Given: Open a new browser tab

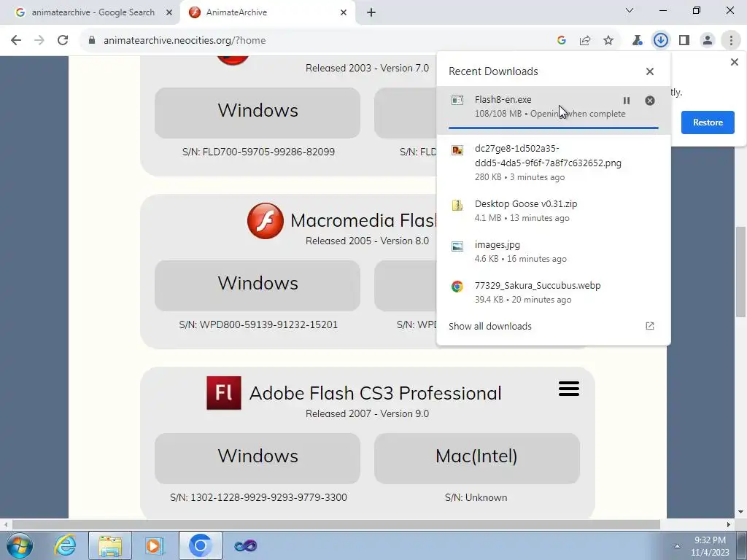Looking at the screenshot, I should click(371, 12).
